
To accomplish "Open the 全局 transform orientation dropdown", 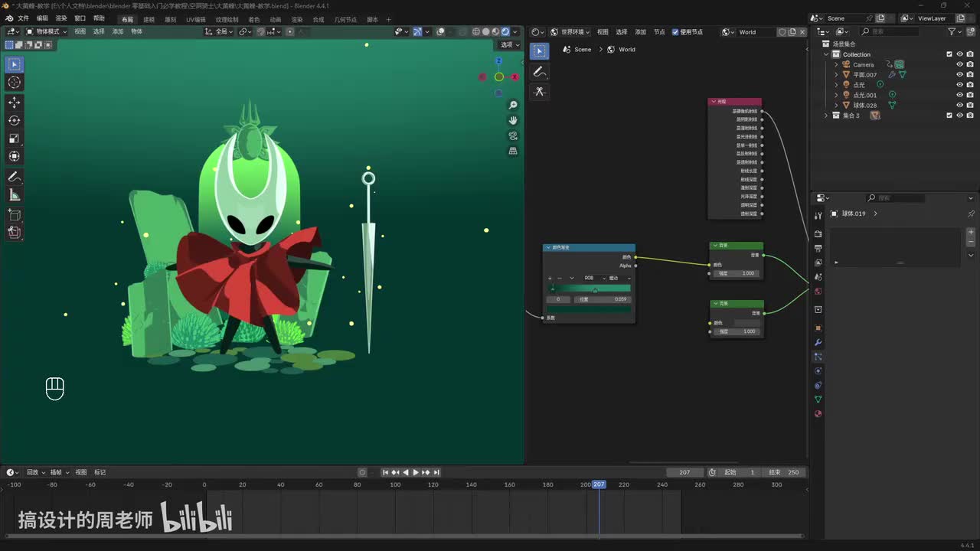I will pyautogui.click(x=218, y=31).
